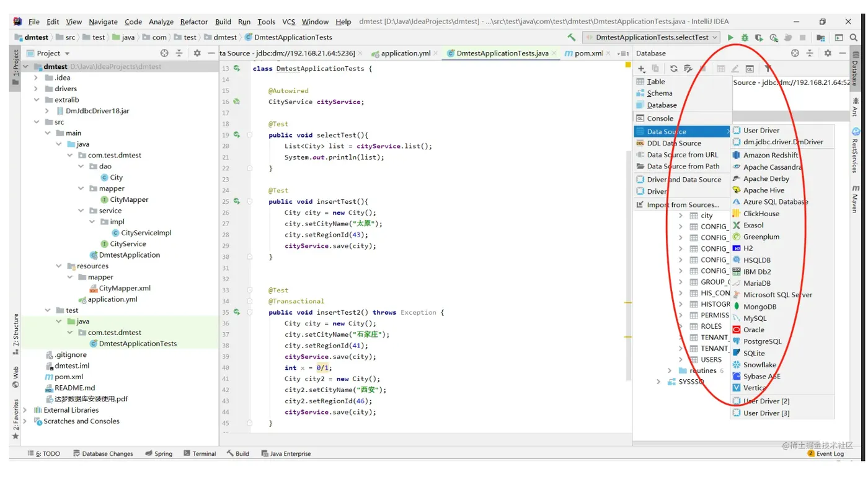
Task: Click the Build project hammer icon
Action: click(572, 37)
